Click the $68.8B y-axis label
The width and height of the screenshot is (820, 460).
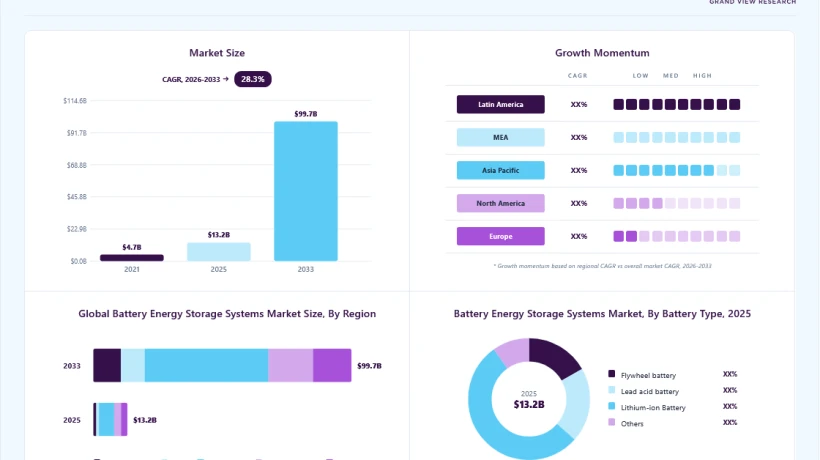(76, 165)
